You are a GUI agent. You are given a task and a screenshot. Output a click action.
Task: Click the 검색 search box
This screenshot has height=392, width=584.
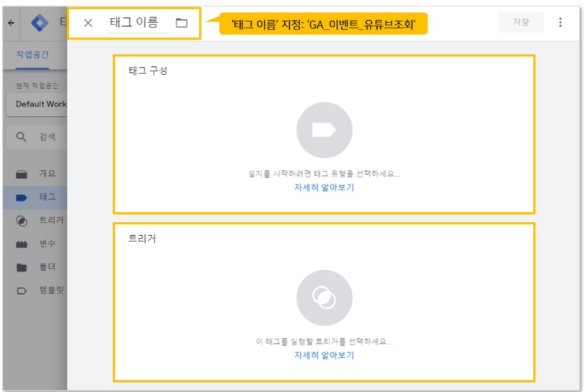click(37, 137)
